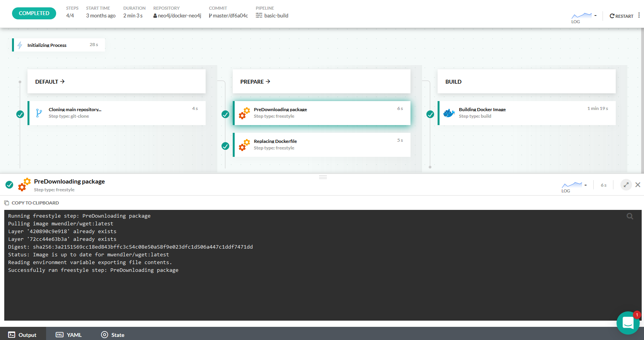Click the PreDownloading package status checkmark
Viewport: 644px width, 340px height.
[225, 114]
